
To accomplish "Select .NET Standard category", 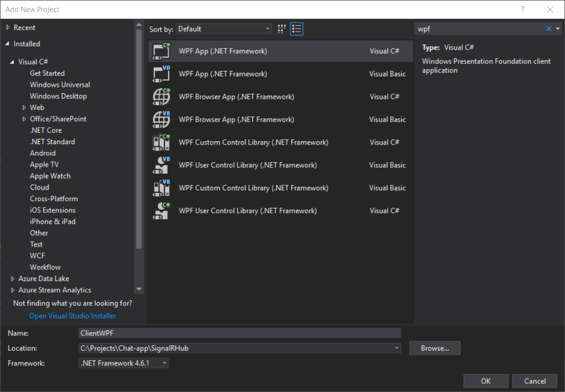I will tap(52, 142).
